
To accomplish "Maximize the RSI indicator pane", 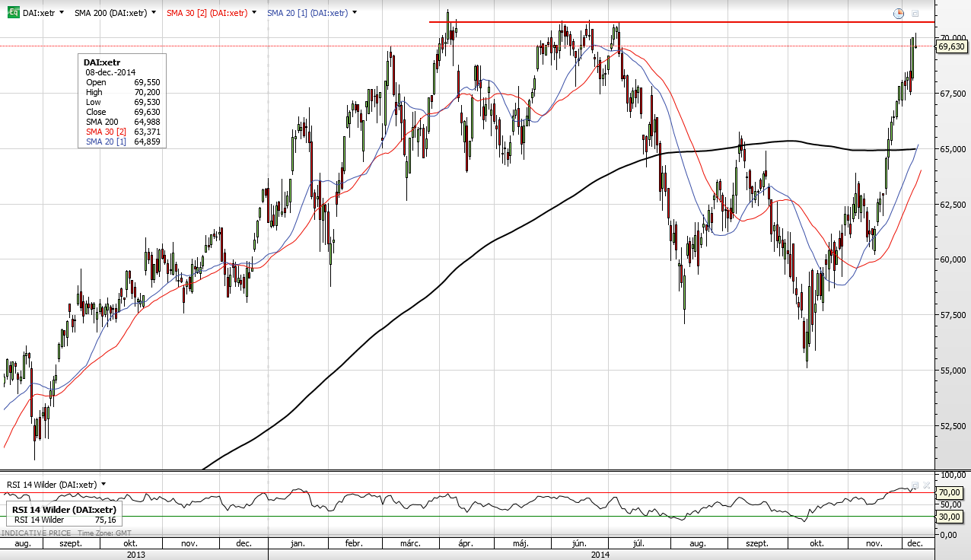I will coord(915,484).
